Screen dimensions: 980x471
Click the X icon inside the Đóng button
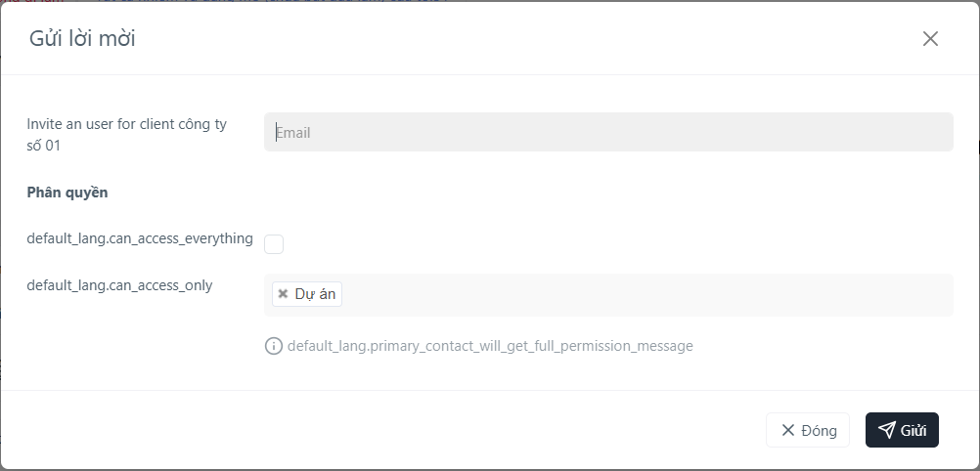point(788,430)
